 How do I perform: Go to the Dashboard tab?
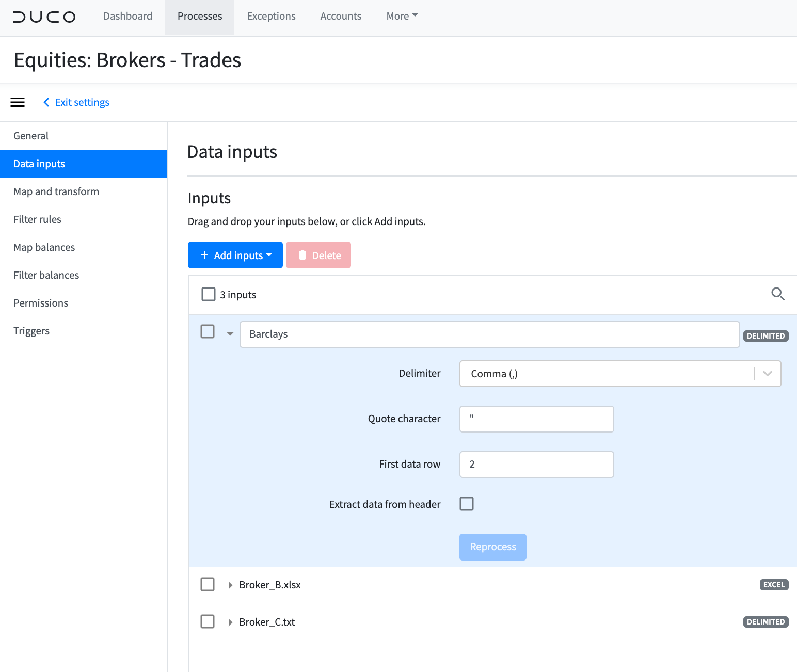pyautogui.click(x=128, y=16)
